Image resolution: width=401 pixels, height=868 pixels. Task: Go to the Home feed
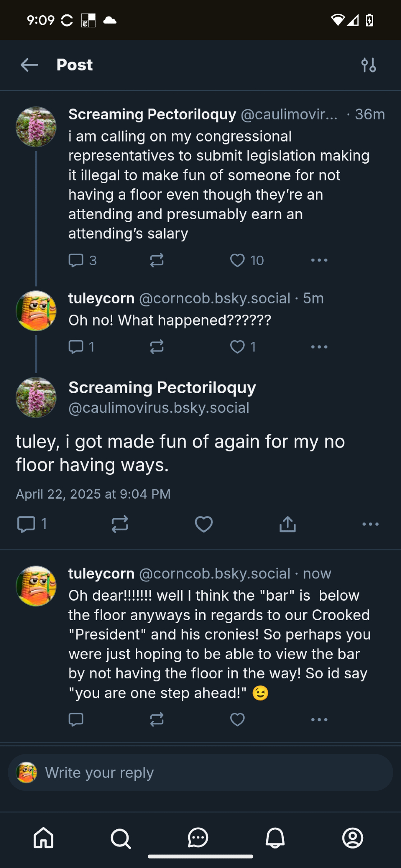(x=43, y=838)
